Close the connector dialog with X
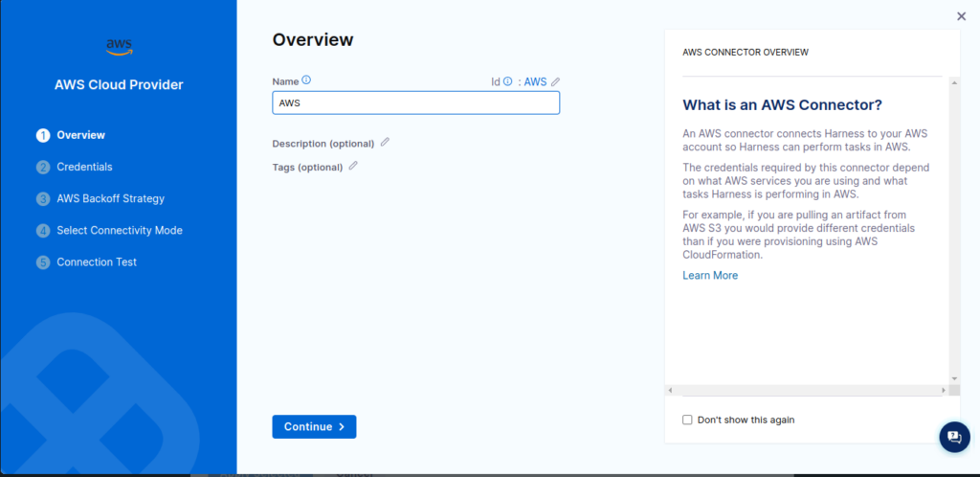This screenshot has width=980, height=477. (x=961, y=16)
